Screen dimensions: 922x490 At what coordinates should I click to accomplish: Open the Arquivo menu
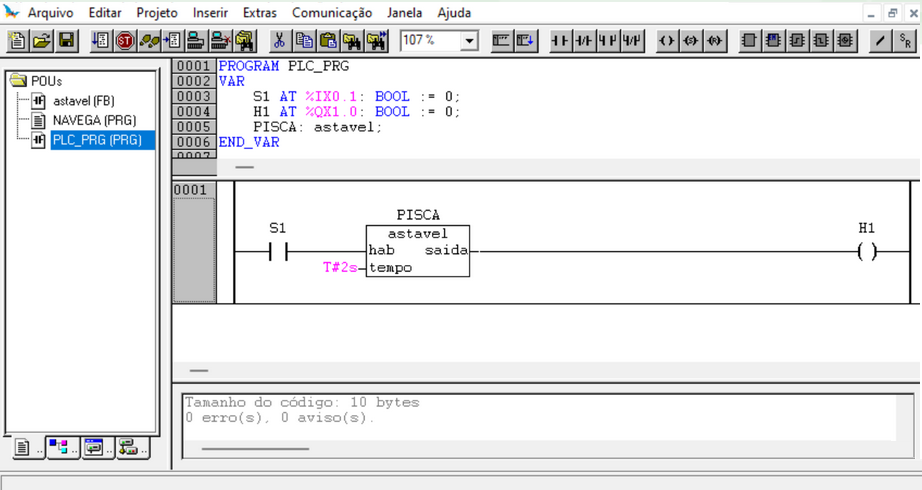[x=50, y=12]
